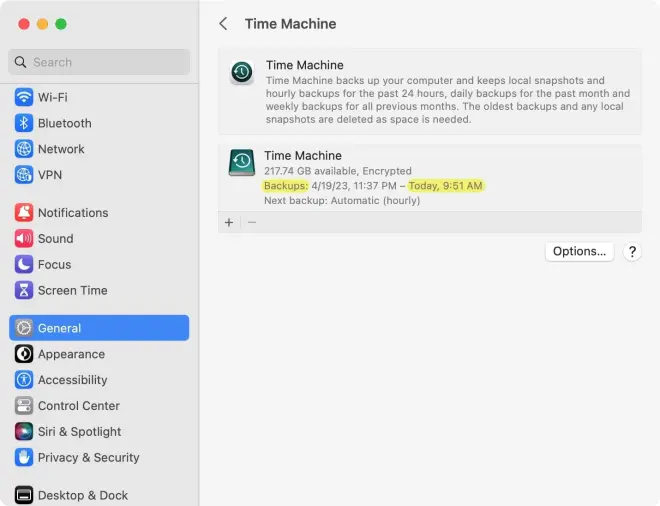Click the Sound speaker icon
660x506 pixels.
(24, 239)
